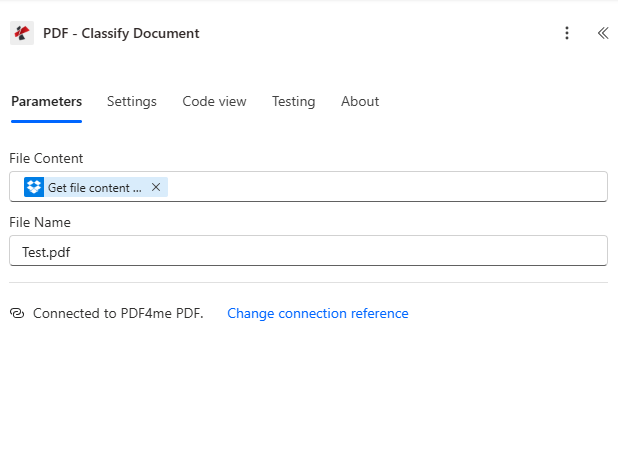This screenshot has width=618, height=460.
Task: Open the three-dot more options menu
Action: point(567,33)
